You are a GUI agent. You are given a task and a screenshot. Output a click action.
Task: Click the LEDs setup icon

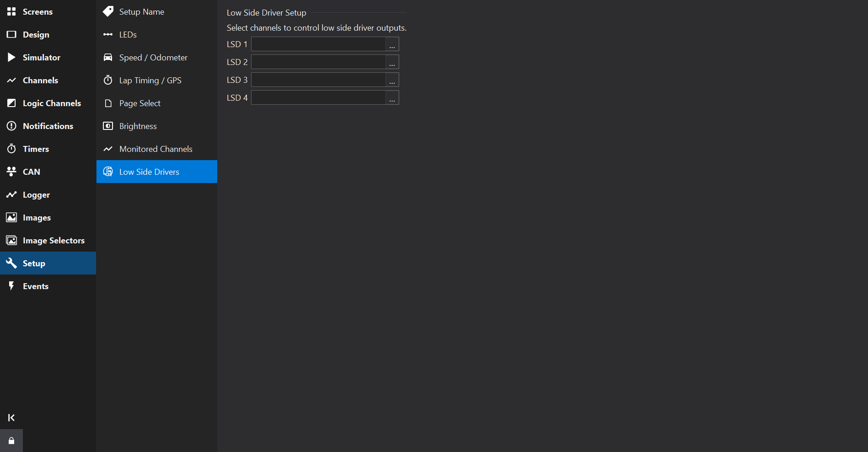click(108, 34)
